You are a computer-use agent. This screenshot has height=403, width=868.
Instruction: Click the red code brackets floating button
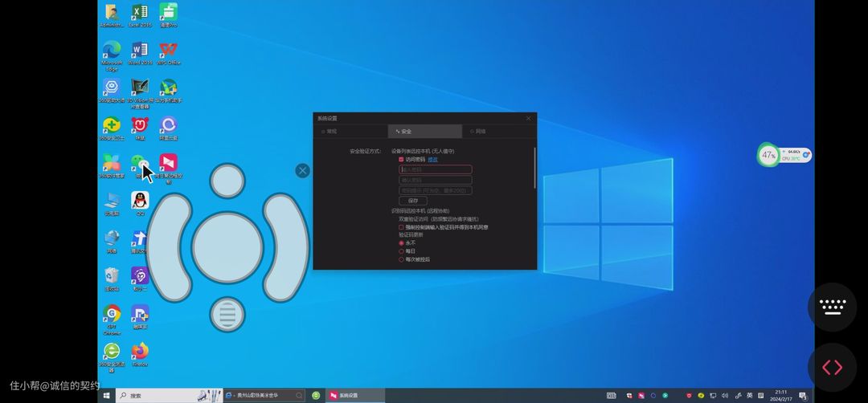pyautogui.click(x=832, y=368)
